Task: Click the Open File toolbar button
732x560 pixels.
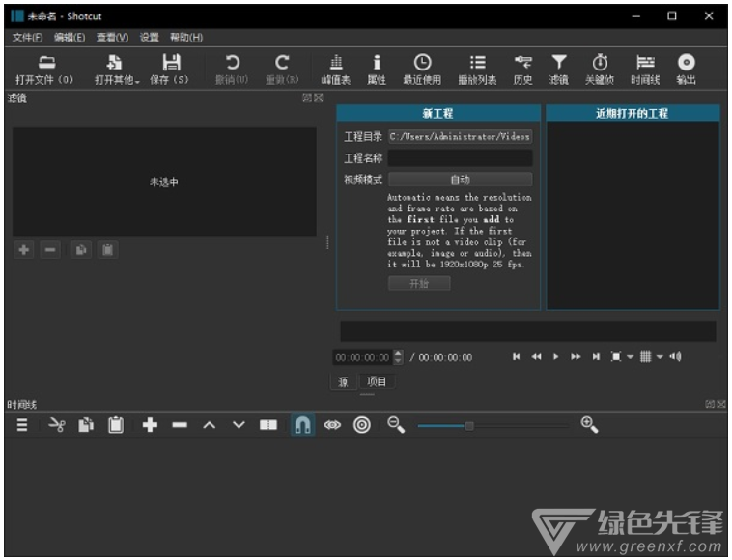Action: (44, 70)
